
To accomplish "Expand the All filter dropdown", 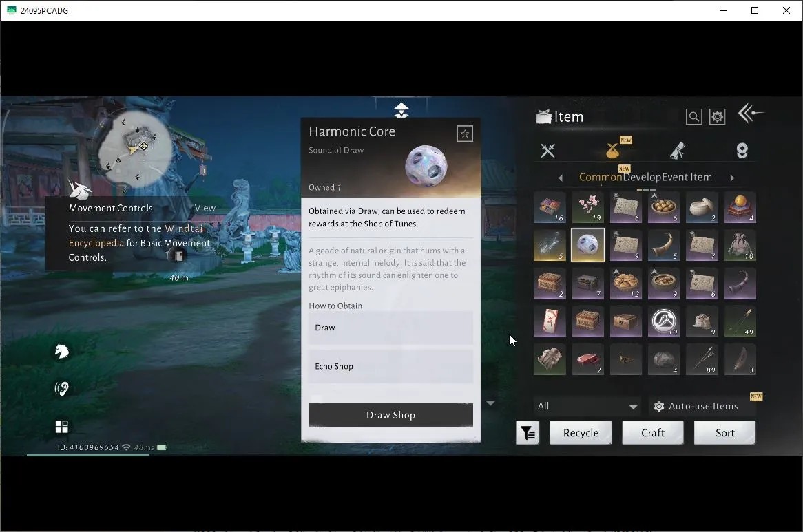I will [587, 406].
